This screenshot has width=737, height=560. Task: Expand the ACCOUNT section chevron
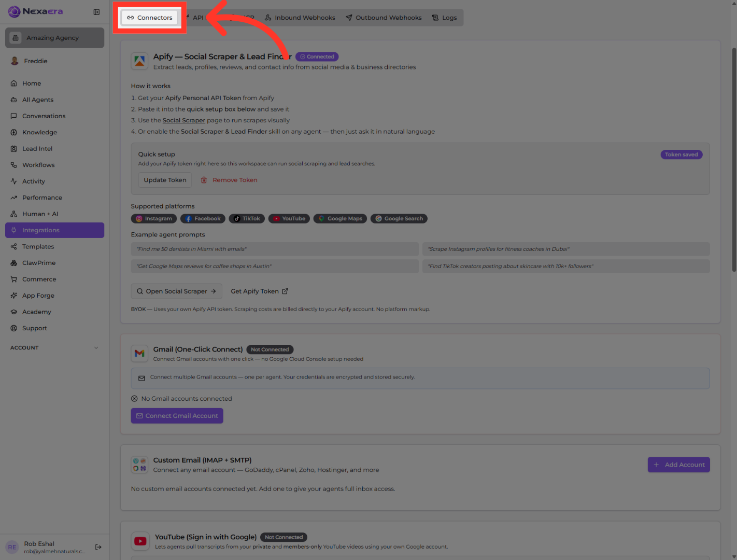(x=96, y=348)
